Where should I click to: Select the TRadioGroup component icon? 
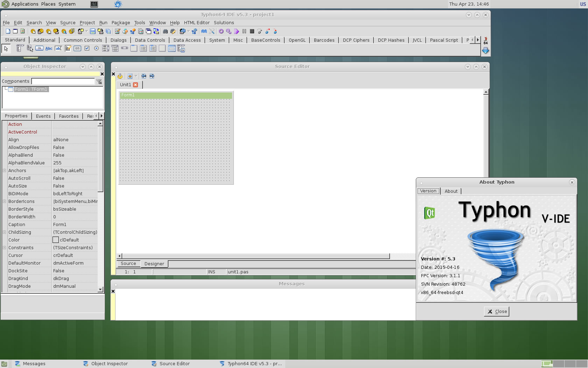[143, 48]
